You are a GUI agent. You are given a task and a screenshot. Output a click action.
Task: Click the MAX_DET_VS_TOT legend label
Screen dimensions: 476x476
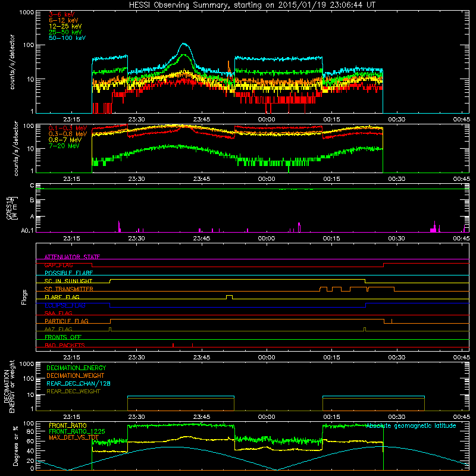tap(74, 437)
